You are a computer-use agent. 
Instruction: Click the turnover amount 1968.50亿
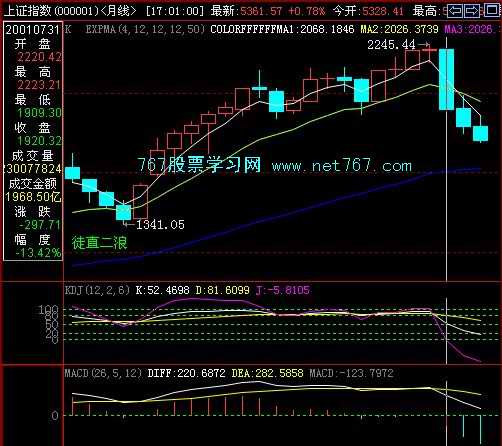point(33,197)
